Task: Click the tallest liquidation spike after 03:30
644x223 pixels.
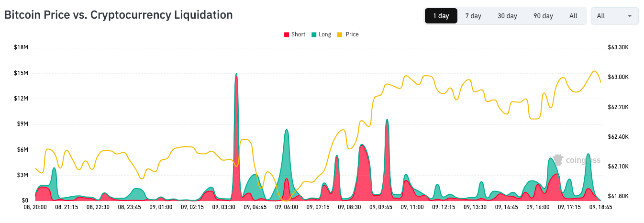Action: pyautogui.click(x=236, y=136)
